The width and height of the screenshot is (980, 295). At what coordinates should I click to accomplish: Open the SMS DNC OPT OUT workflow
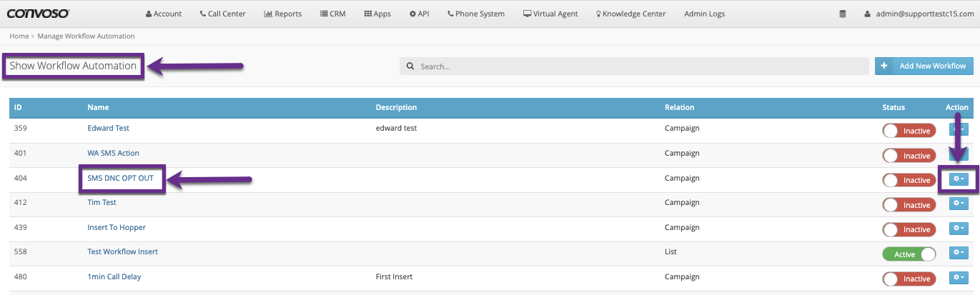pyautogui.click(x=121, y=178)
